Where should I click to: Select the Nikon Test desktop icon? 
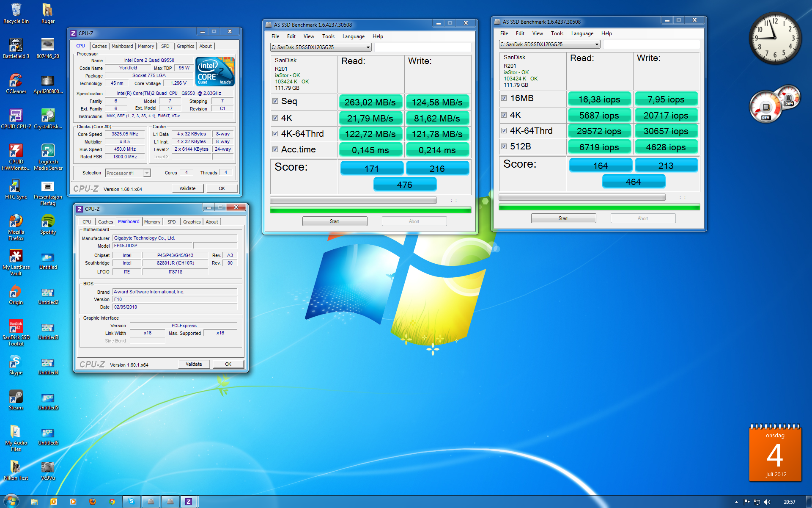(x=16, y=470)
